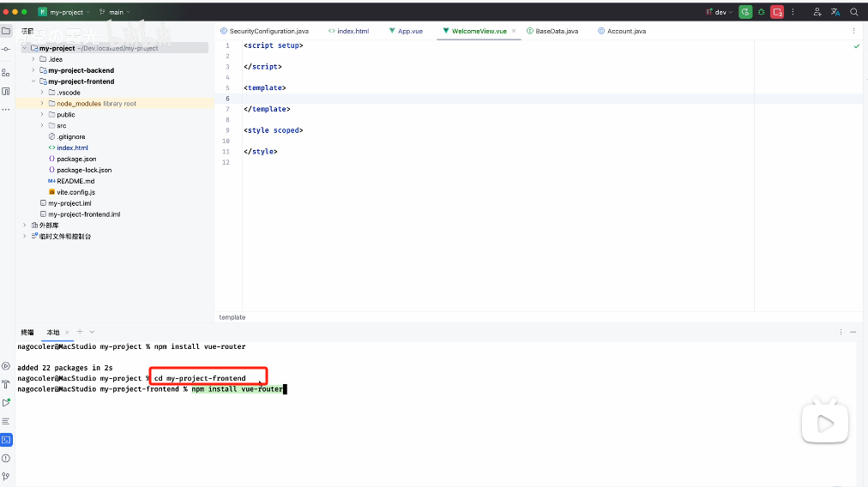Click the terminal command prompt line

[x=152, y=389]
